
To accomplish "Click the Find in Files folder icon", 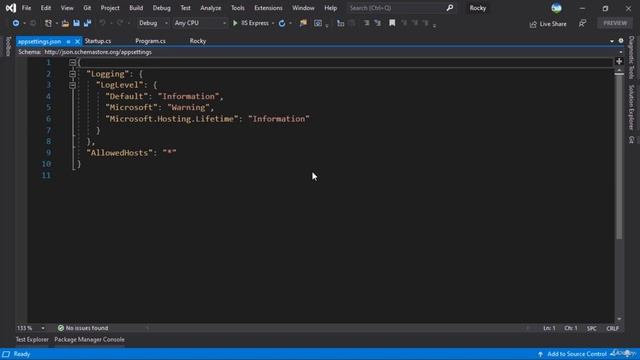I will coord(303,23).
